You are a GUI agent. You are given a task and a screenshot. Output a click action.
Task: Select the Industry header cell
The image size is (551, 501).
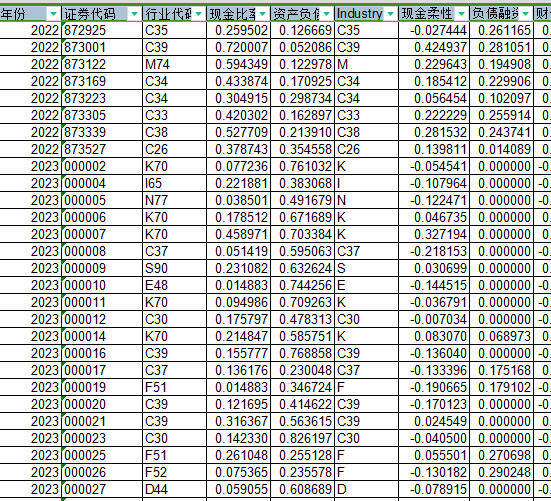tap(366, 14)
